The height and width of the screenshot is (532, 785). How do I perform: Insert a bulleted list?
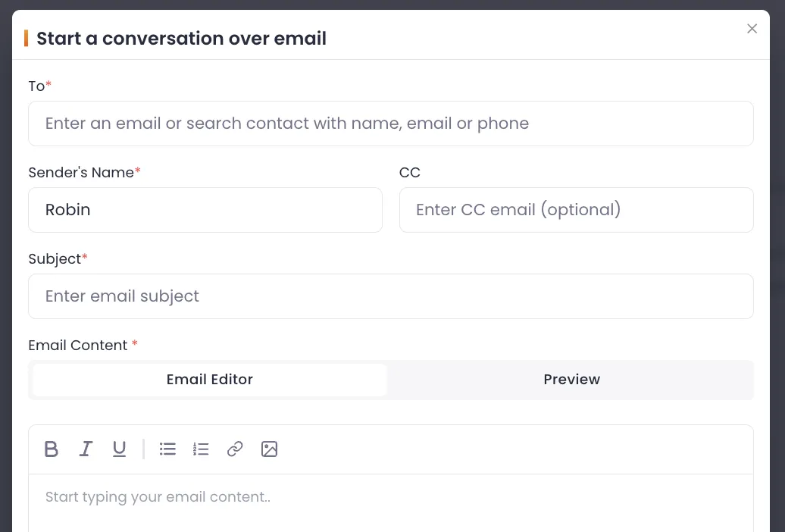coord(167,449)
